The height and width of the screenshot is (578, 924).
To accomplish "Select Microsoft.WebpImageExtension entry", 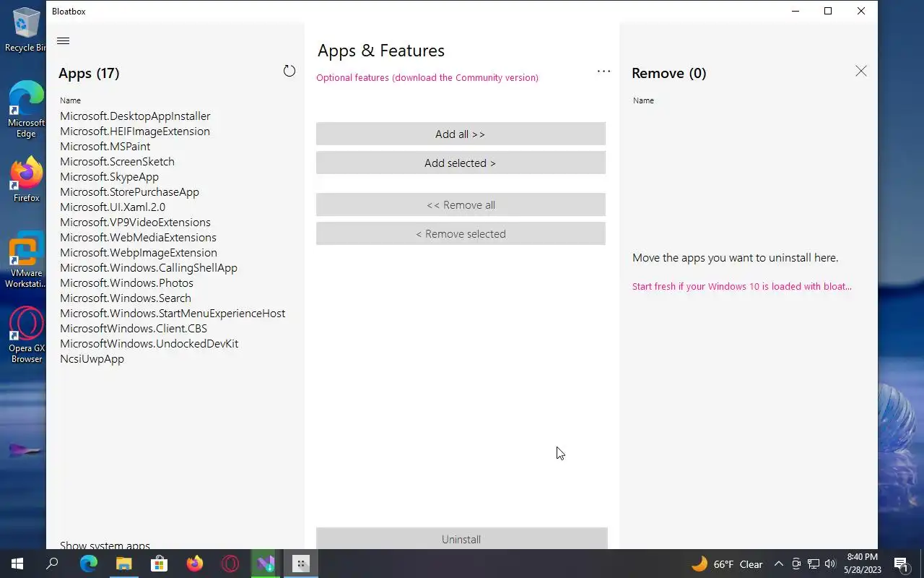I will [139, 252].
